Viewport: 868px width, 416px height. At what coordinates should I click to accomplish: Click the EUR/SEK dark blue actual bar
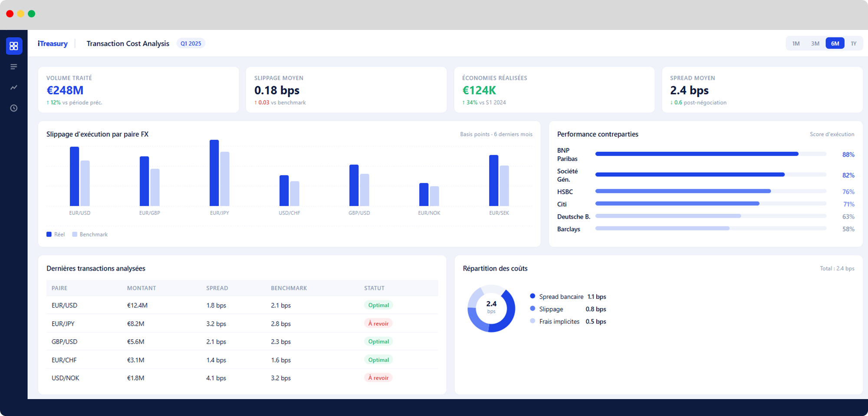click(x=494, y=180)
